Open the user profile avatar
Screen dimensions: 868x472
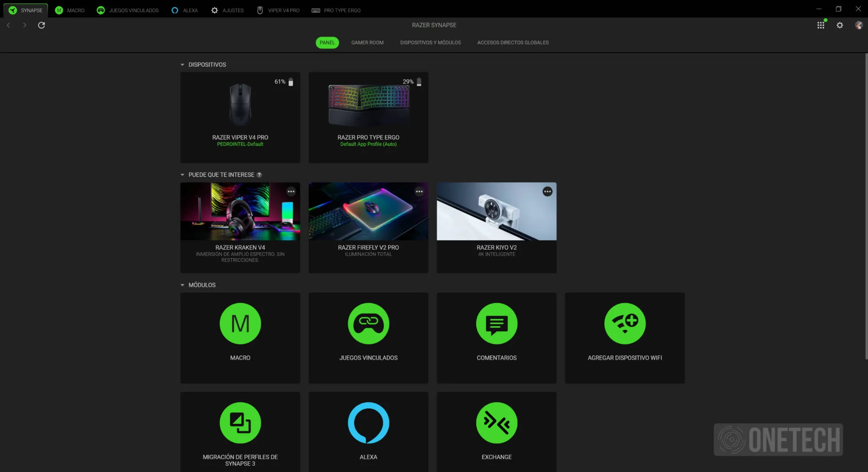pos(858,25)
